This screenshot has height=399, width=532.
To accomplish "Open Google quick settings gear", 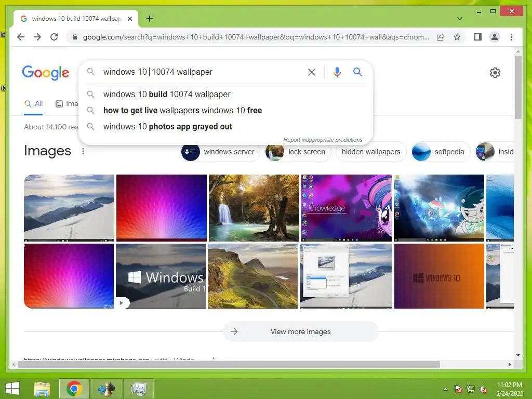I will pos(495,72).
